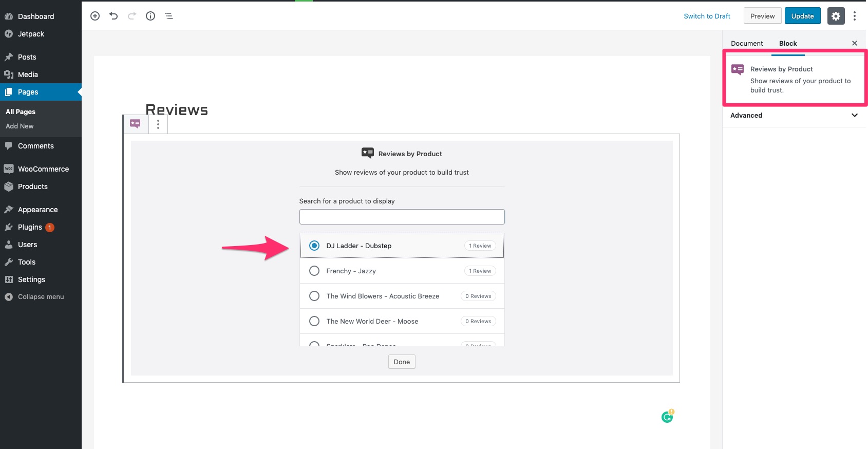Click the Reviews by Product block type icon

click(136, 124)
